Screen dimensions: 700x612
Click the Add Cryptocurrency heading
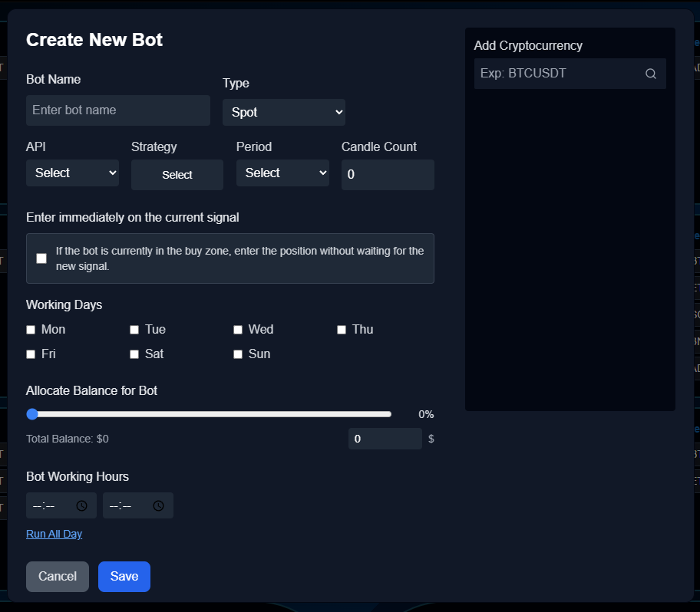coord(528,45)
